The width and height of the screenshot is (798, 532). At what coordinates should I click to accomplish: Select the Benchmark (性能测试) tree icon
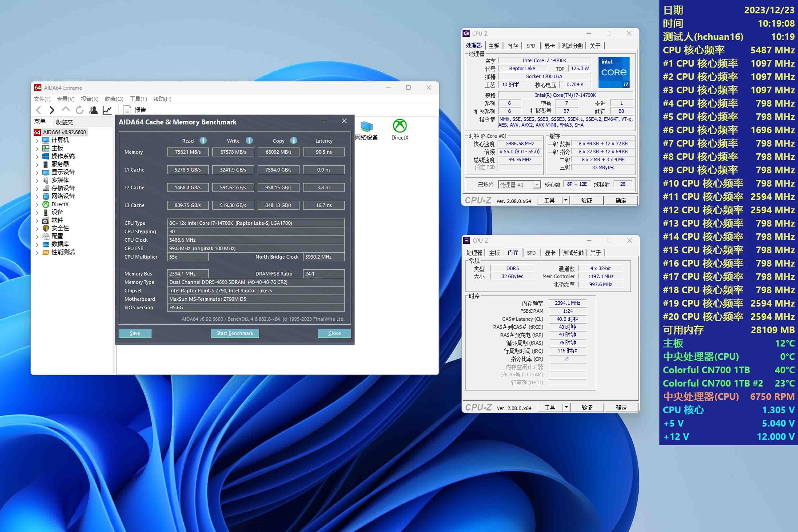click(46, 252)
